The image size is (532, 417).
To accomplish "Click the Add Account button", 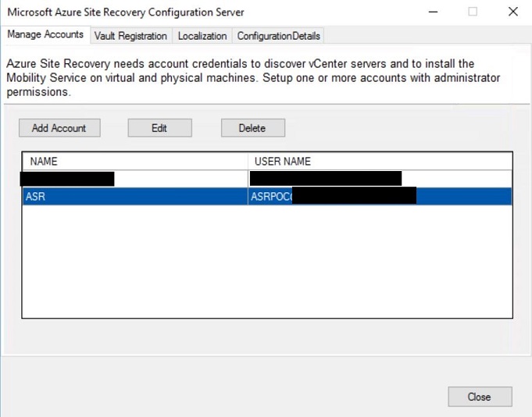I will pos(59,128).
